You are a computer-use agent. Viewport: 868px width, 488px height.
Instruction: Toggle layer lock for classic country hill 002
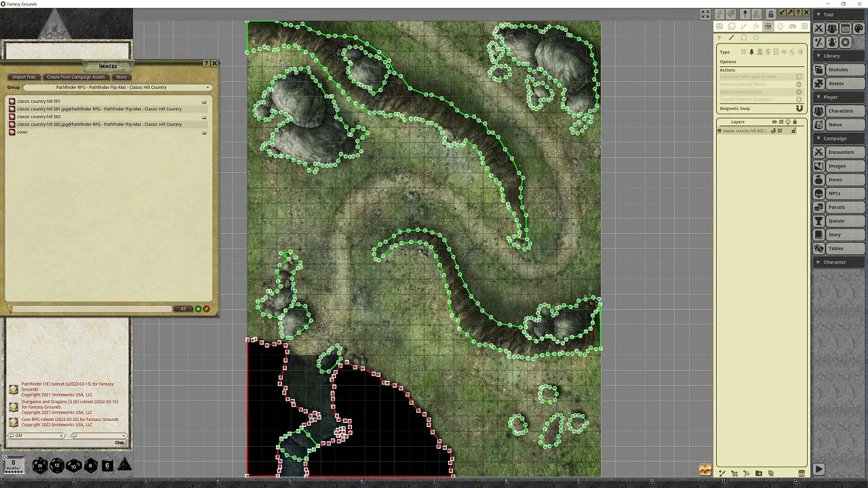794,131
